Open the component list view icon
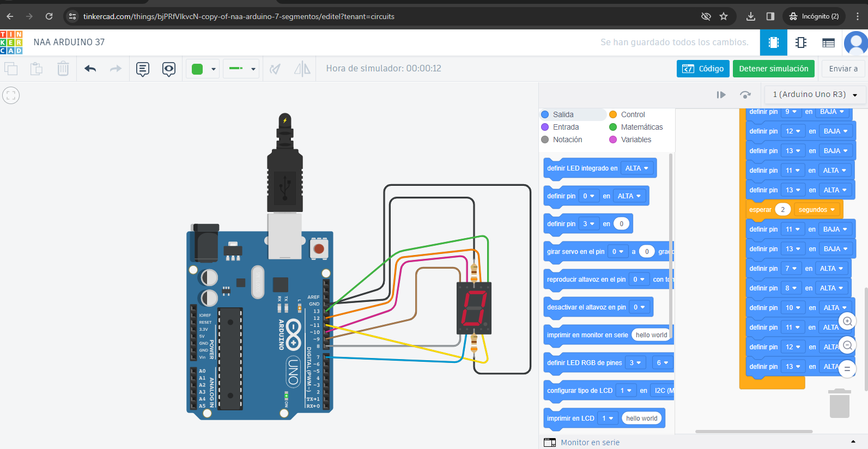 tap(828, 43)
